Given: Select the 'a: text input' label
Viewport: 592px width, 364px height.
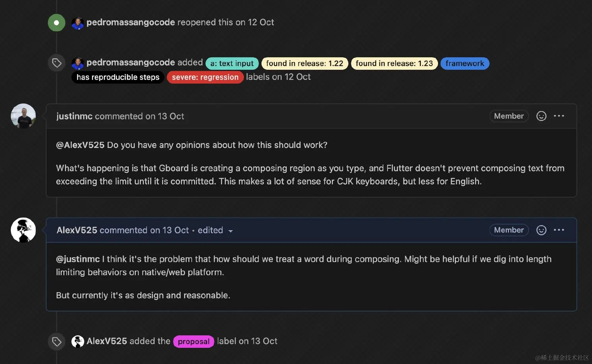Looking at the screenshot, I should click(232, 63).
